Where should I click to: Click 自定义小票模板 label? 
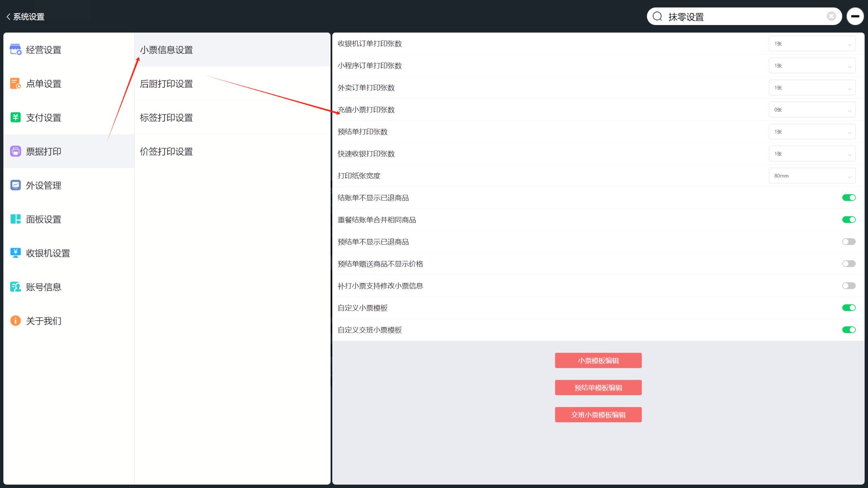[362, 308]
